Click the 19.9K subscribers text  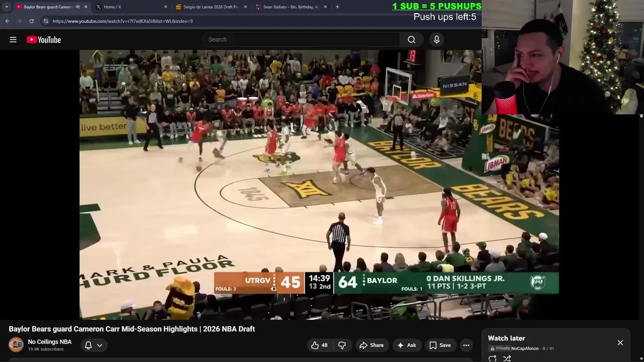point(46,349)
